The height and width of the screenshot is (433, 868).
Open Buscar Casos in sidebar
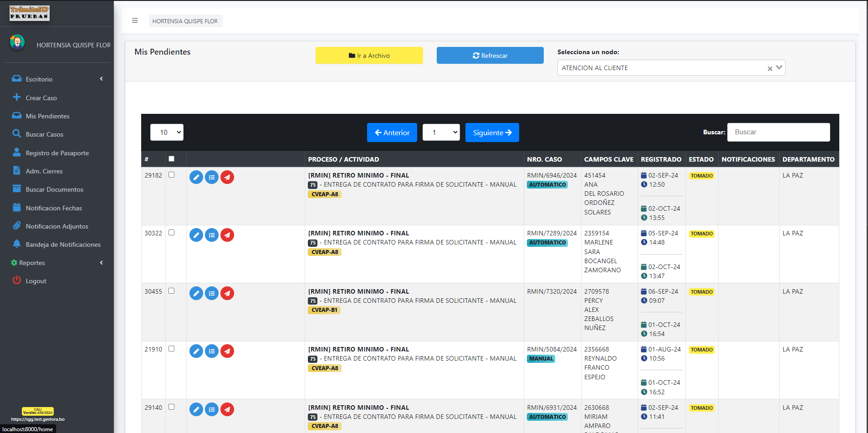pos(44,134)
